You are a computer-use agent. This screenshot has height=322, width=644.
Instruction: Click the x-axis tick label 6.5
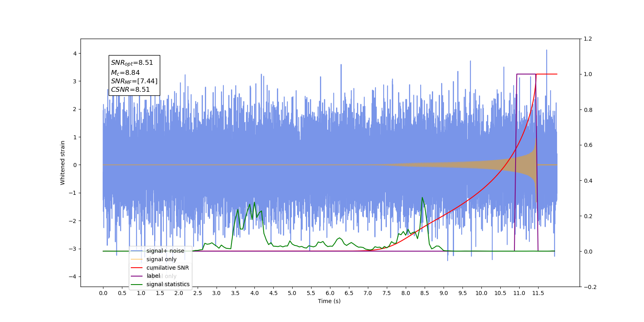coord(349,293)
